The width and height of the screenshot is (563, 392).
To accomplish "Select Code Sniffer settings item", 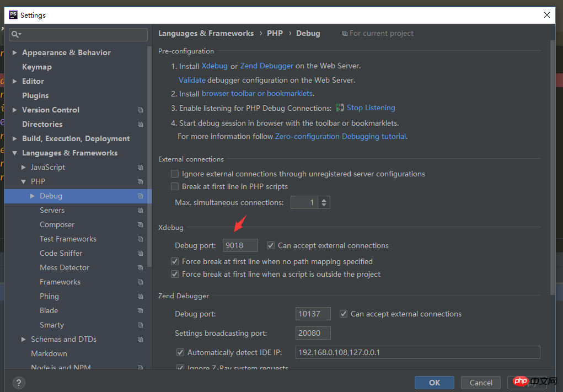I will tap(61, 254).
